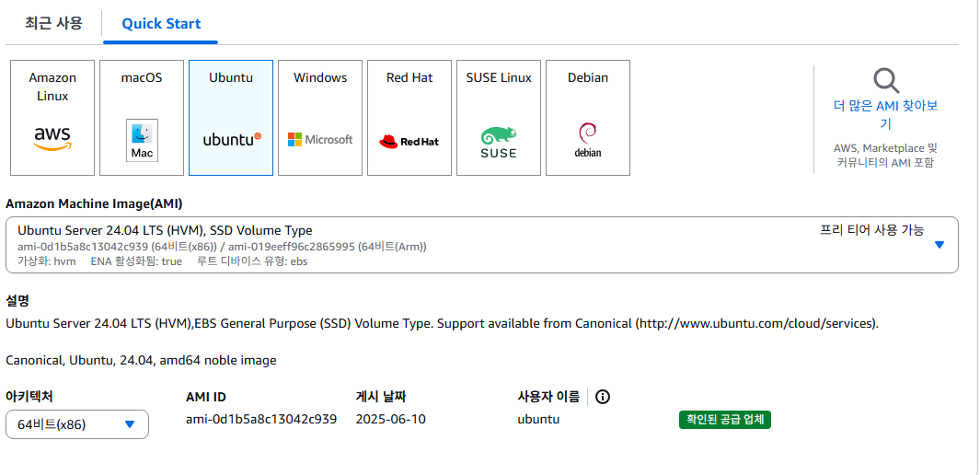This screenshot has height=475, width=980.
Task: Click the Canonical, Ubuntu, 24.04 image text
Action: (141, 361)
